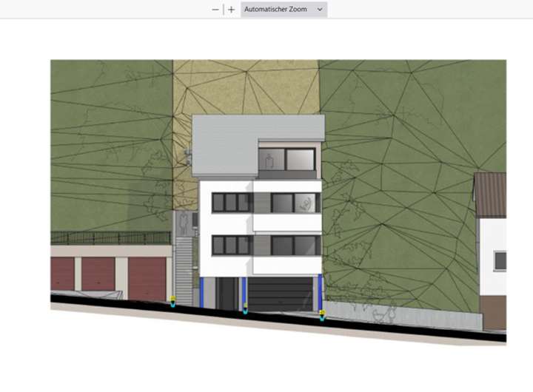The height and width of the screenshot is (392, 533).
Task: Click the brown roof of the neighboring house
Action: click(x=490, y=195)
